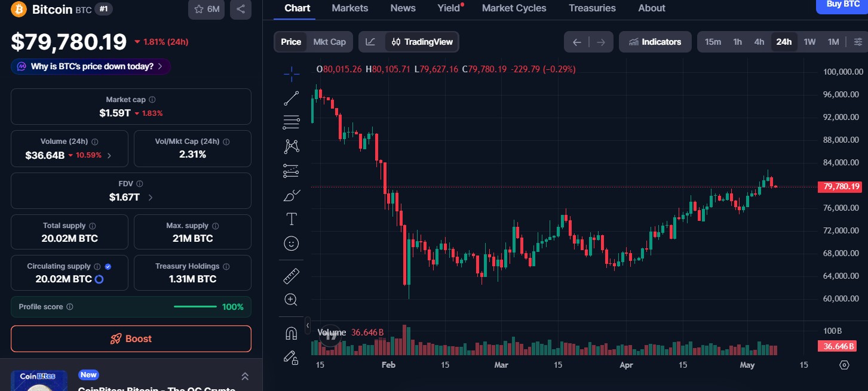Click the circulating supply progress ring

(100, 279)
